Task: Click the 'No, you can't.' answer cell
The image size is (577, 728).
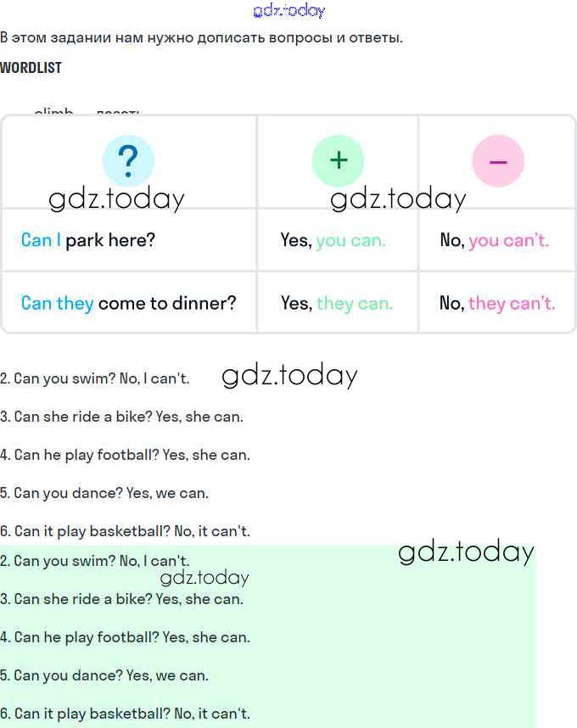Action: tap(494, 240)
